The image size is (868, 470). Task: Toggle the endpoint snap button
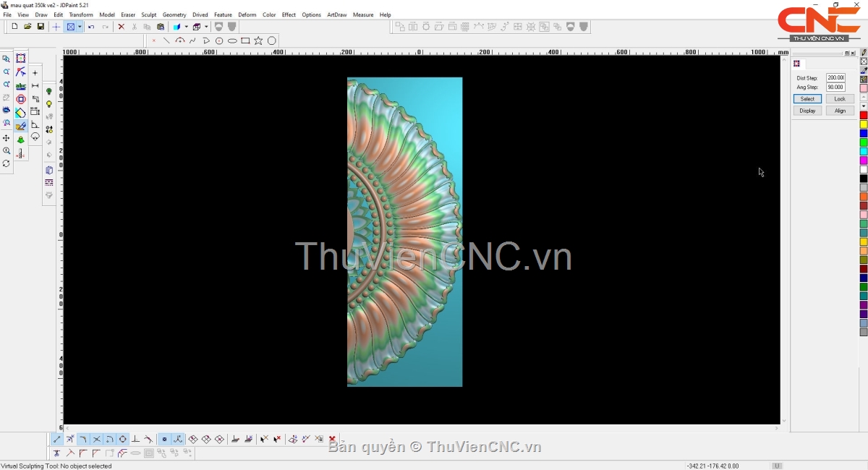pyautogui.click(x=57, y=439)
